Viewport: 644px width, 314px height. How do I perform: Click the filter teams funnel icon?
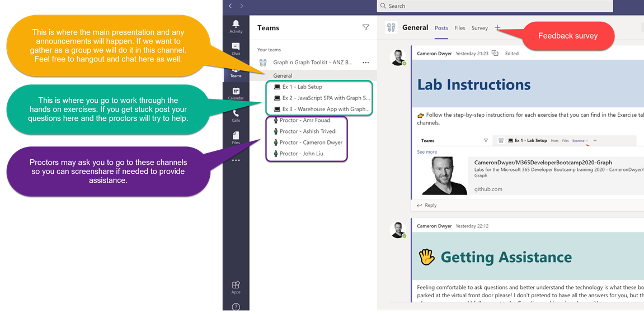[365, 27]
